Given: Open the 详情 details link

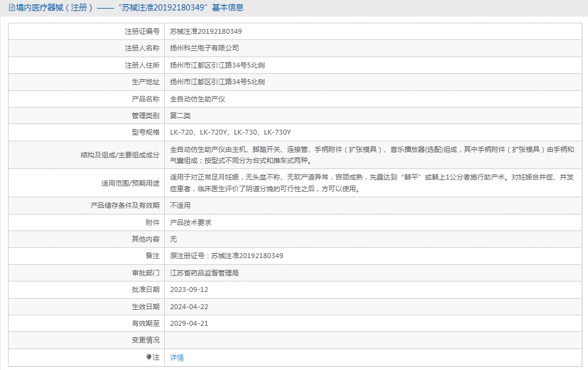Looking at the screenshot, I should pos(177,358).
